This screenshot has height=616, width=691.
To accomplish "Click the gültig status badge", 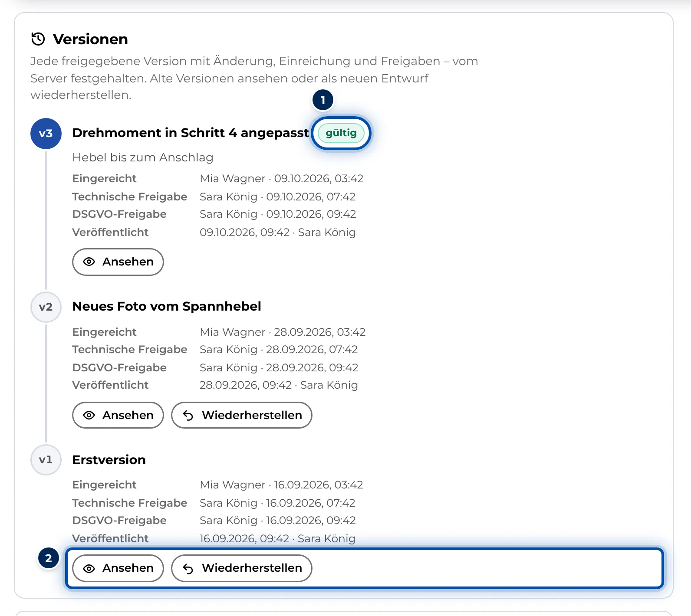I will pyautogui.click(x=341, y=133).
